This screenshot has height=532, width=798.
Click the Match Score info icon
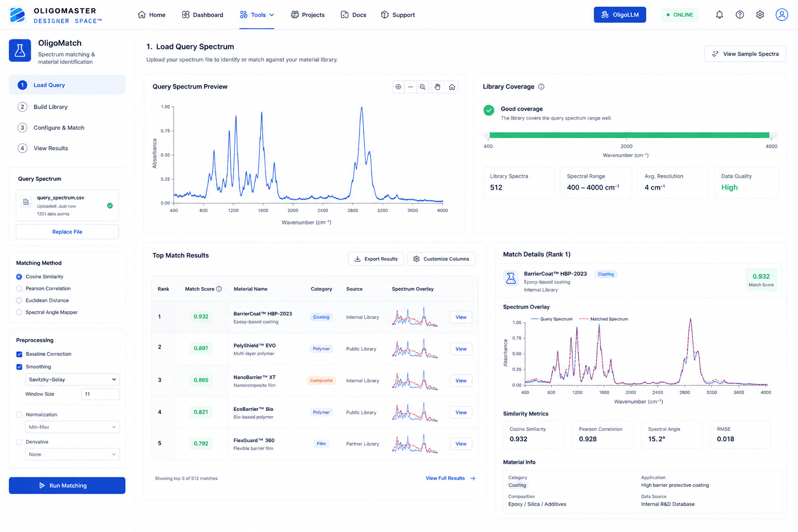pyautogui.click(x=219, y=289)
